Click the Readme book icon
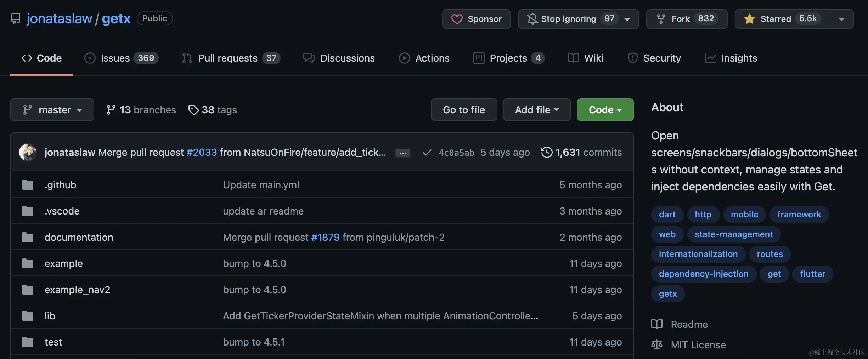Screen dimensions: 868x359 (656, 324)
